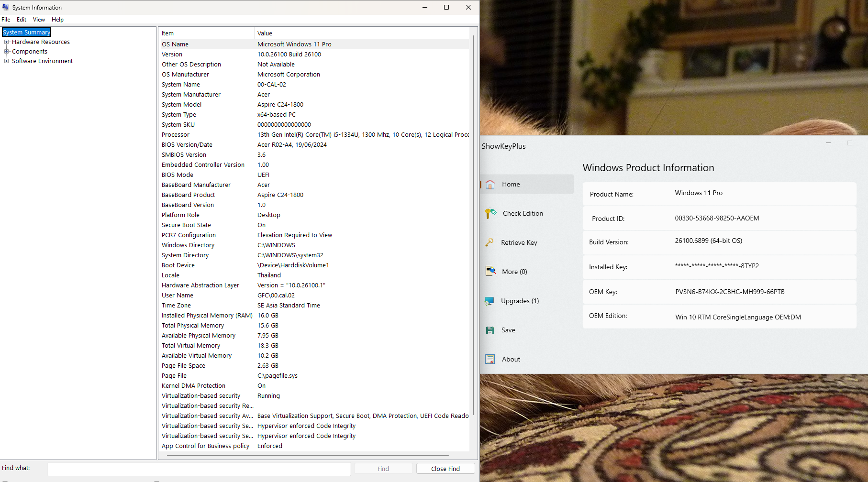Viewport: 868px width, 482px height.
Task: Open the Help menu
Action: pos(57,20)
